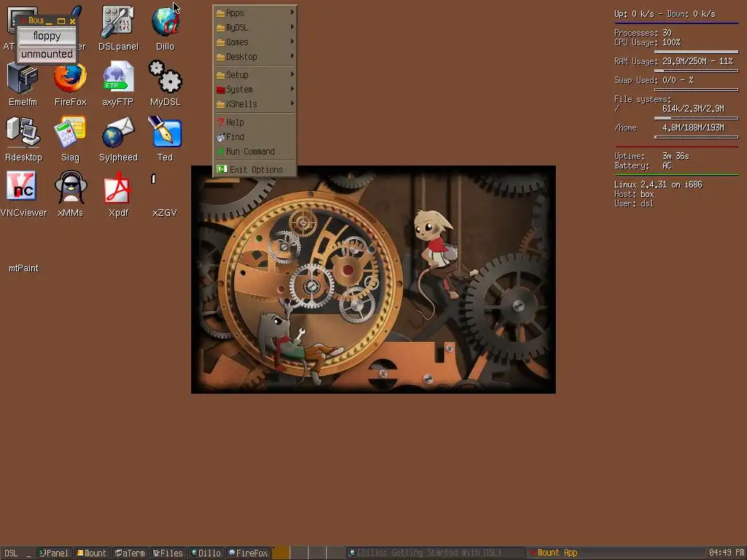747x560 pixels.
Task: Click the "Up: 0 k/s - Down: 0 k/s" text
Action: 665,14
